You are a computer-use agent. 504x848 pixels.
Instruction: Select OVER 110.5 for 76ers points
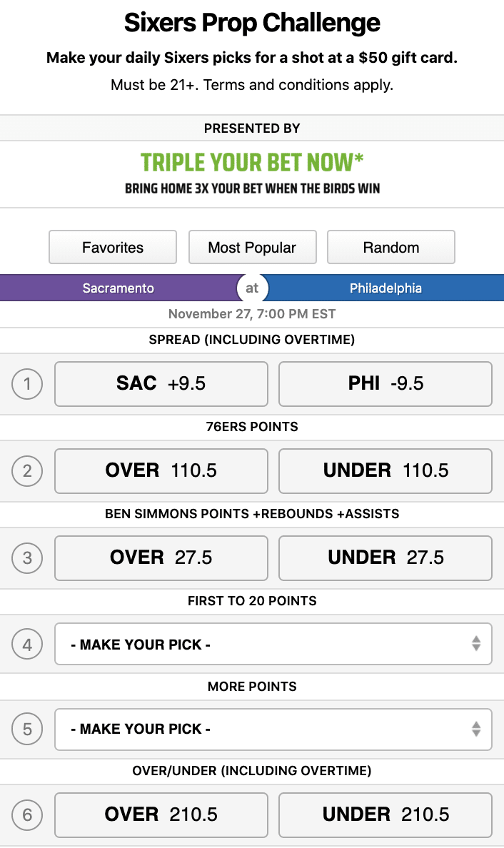(161, 471)
